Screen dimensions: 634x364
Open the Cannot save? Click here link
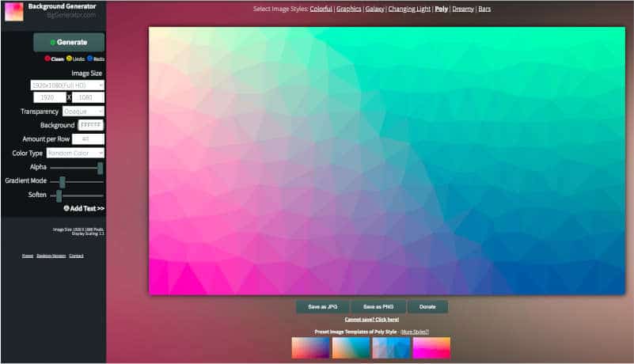click(372, 319)
